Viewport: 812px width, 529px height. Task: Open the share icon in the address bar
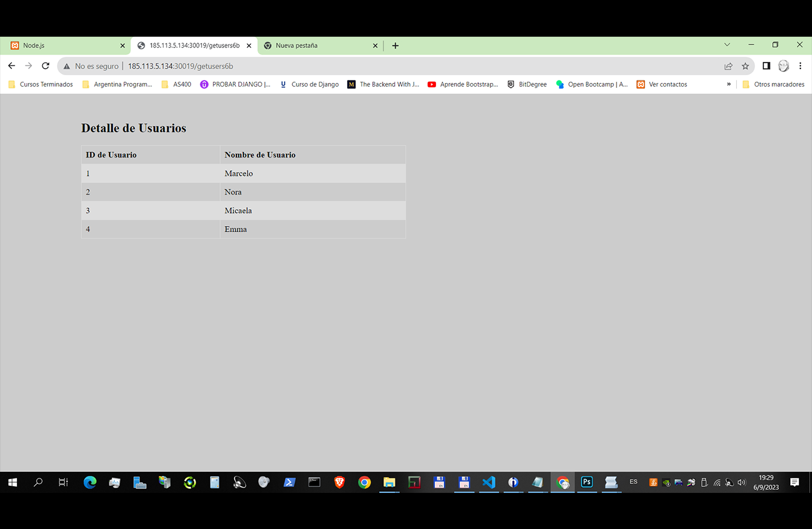[728, 66]
